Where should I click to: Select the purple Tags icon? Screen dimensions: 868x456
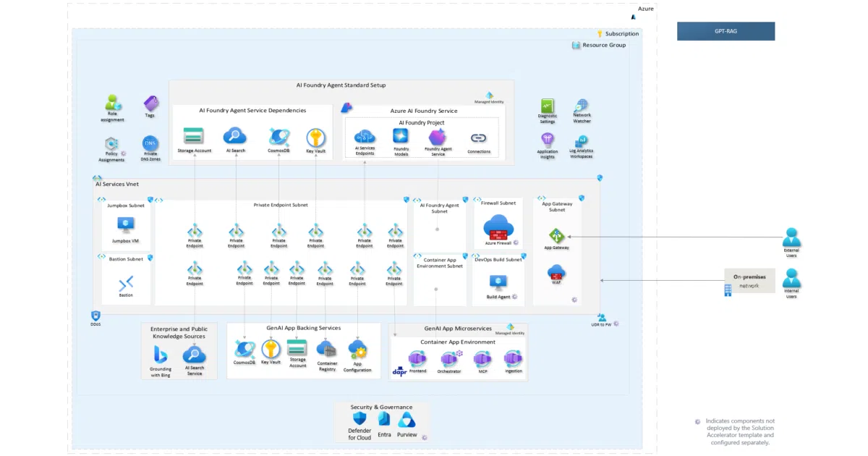[x=150, y=104]
